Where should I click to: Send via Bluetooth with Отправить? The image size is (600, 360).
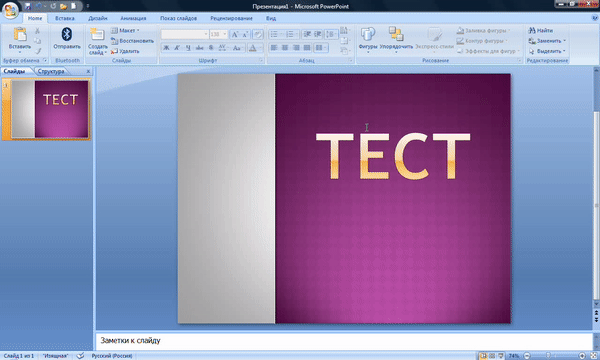coord(67,38)
